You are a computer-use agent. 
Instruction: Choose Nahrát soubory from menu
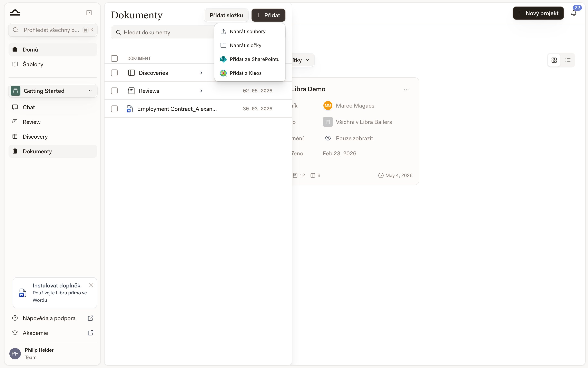pyautogui.click(x=250, y=31)
